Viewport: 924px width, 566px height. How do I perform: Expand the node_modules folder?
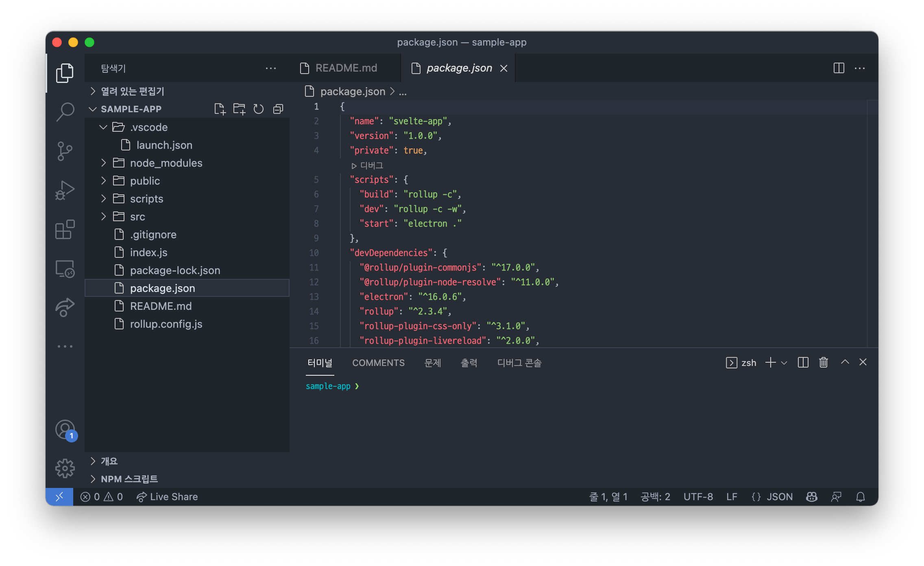point(166,163)
